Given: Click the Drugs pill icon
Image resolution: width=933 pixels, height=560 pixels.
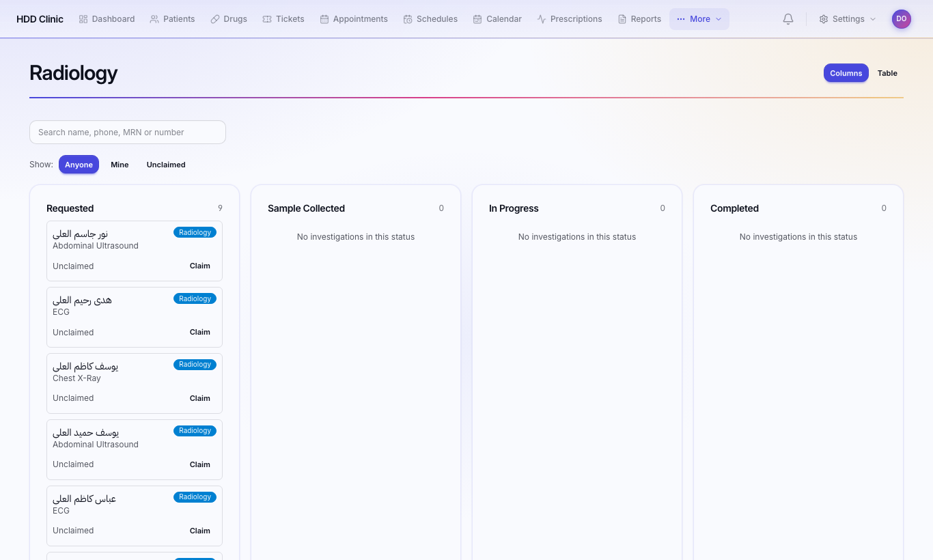Looking at the screenshot, I should (x=214, y=19).
